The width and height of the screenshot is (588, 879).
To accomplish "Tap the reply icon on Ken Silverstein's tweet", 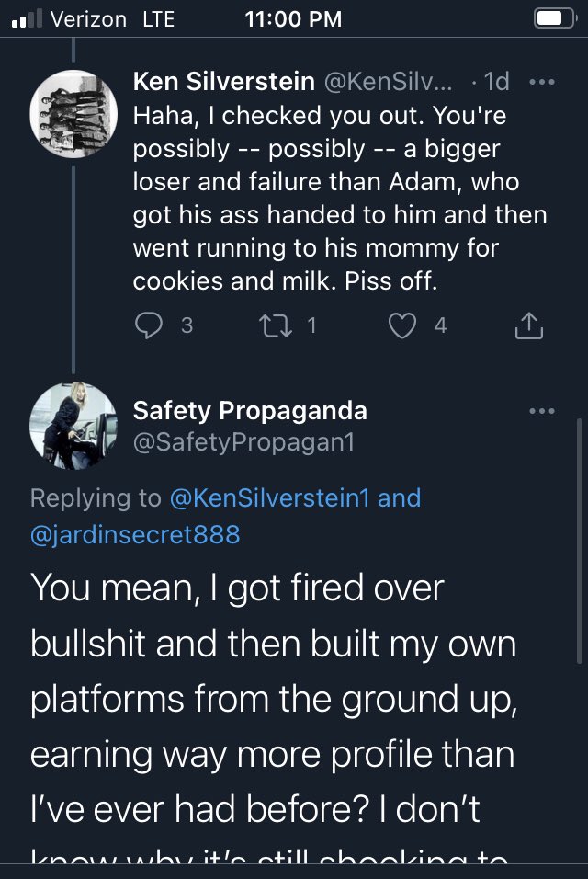I will 149,325.
